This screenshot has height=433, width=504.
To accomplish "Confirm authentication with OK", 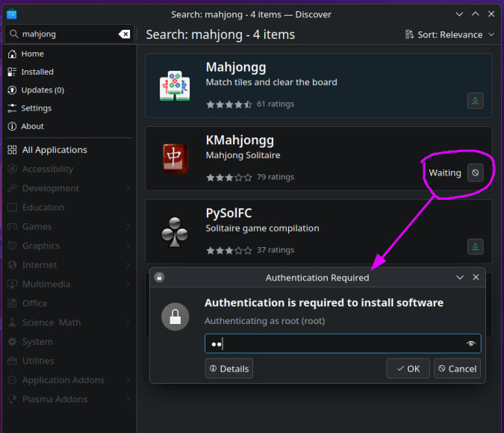I will (x=408, y=368).
